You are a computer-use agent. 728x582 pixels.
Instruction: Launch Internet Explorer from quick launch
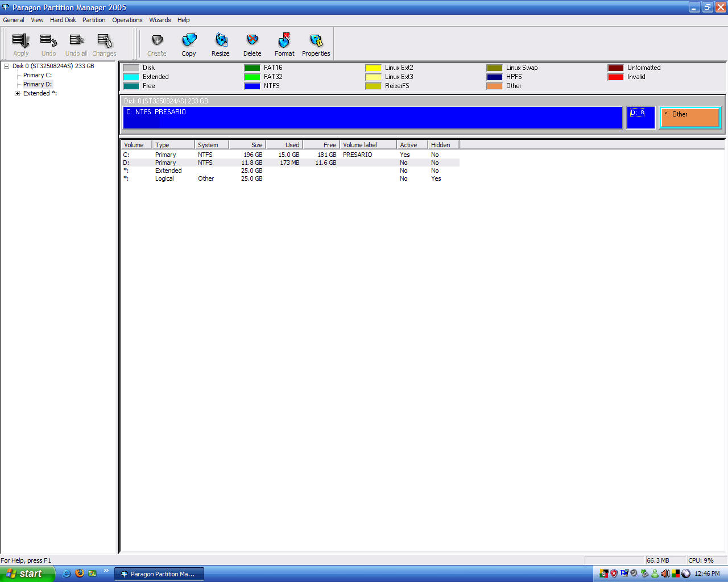click(67, 573)
